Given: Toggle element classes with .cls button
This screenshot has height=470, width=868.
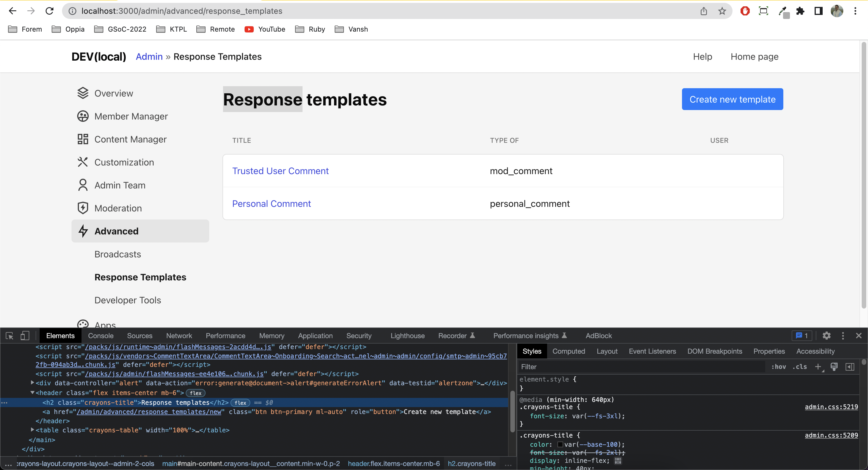Looking at the screenshot, I should 801,367.
